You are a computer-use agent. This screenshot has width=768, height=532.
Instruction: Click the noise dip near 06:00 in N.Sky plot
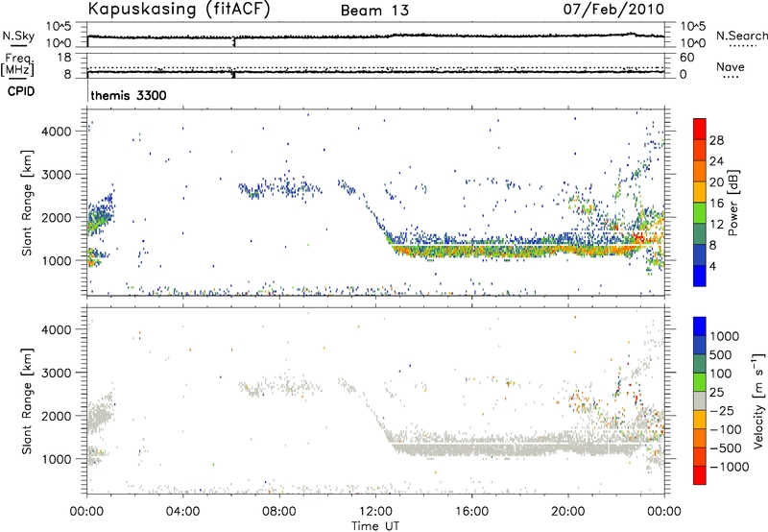click(x=234, y=42)
